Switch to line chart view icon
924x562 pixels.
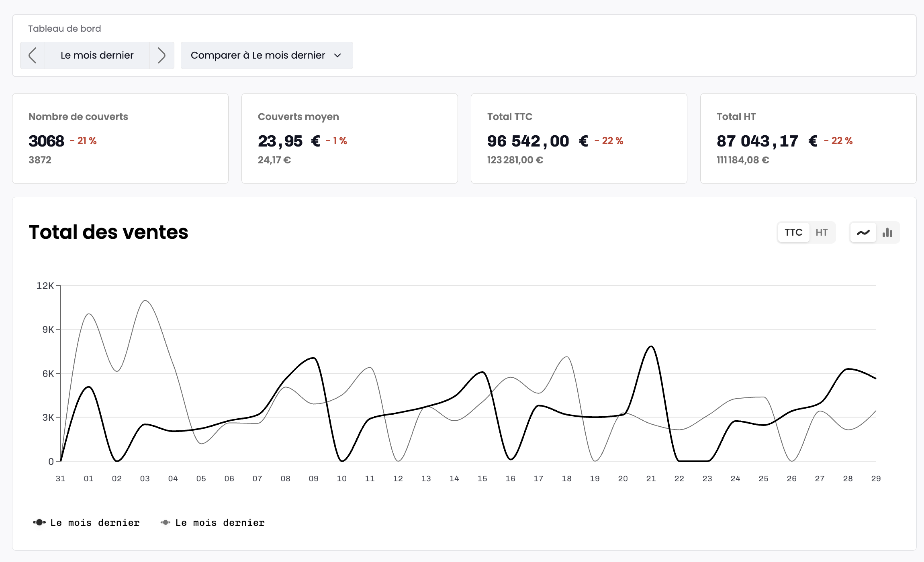(863, 232)
